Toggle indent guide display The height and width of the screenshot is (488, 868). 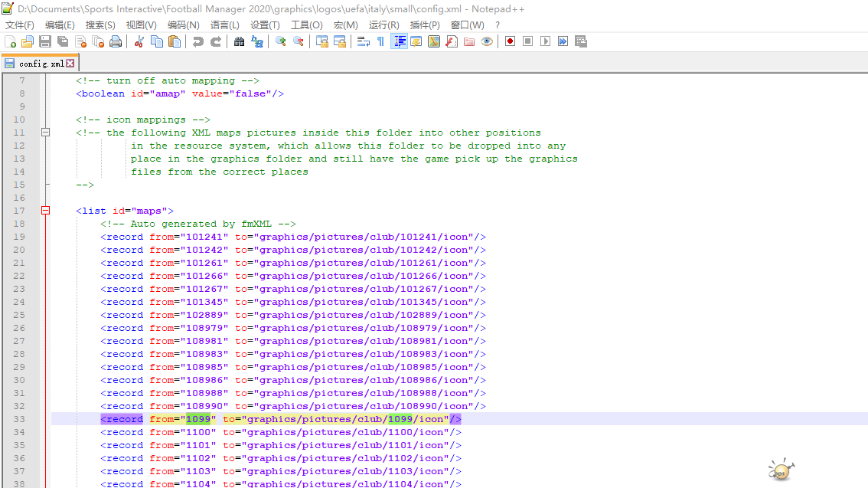coord(399,41)
